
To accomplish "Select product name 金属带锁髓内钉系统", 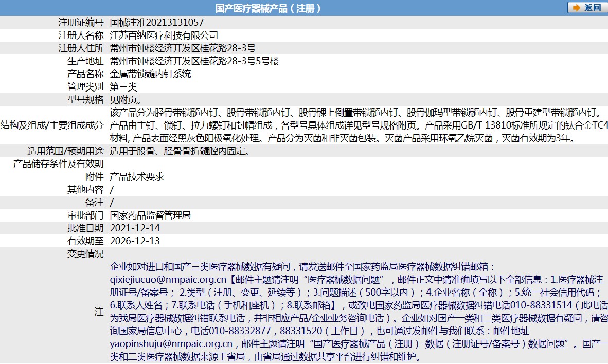I will 150,74.
